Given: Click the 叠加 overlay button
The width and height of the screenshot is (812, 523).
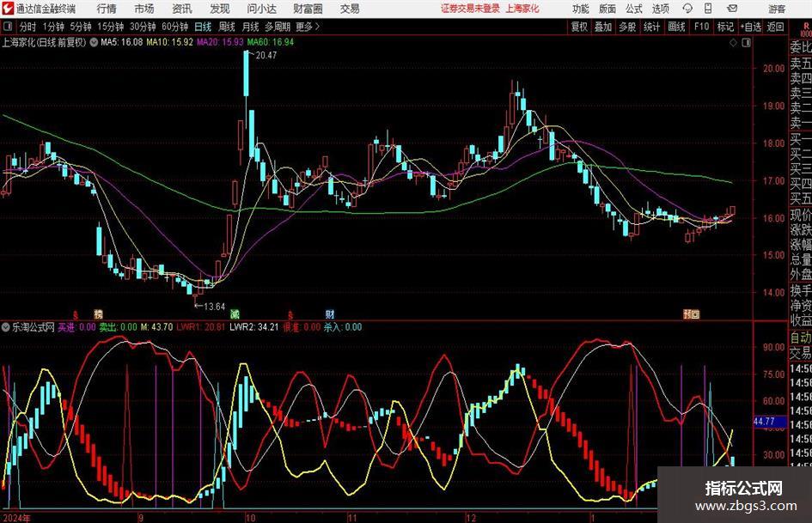Looking at the screenshot, I should [x=603, y=27].
